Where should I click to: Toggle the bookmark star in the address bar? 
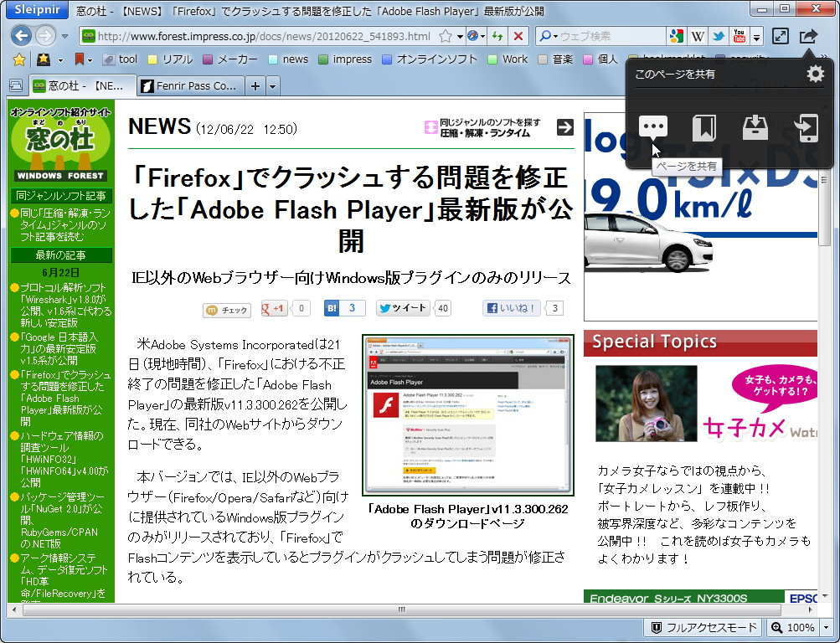pos(446,37)
